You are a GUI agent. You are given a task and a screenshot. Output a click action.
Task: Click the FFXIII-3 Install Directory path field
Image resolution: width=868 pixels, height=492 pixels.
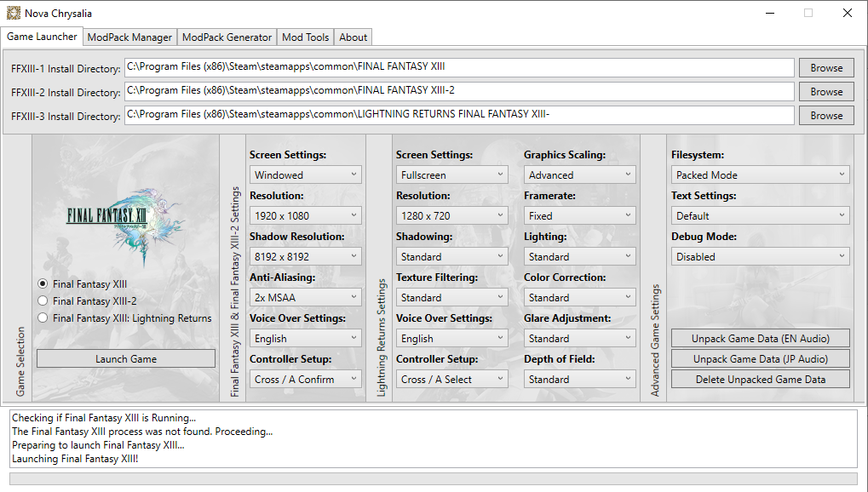click(x=459, y=115)
